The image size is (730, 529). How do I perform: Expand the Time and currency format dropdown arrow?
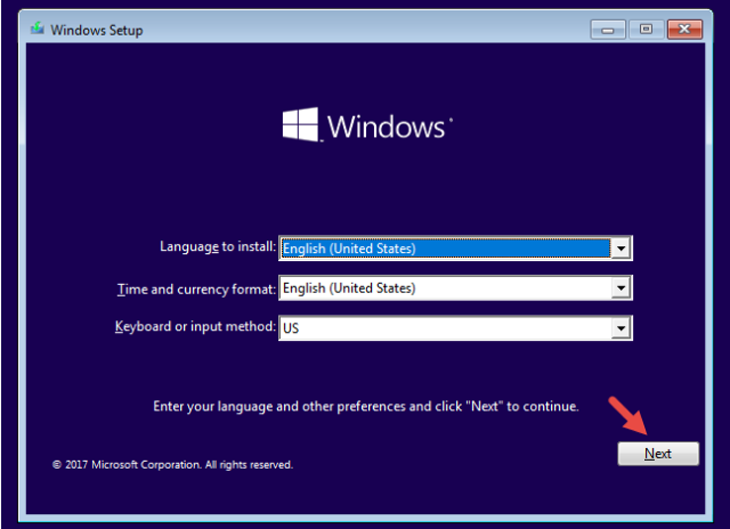(621, 288)
